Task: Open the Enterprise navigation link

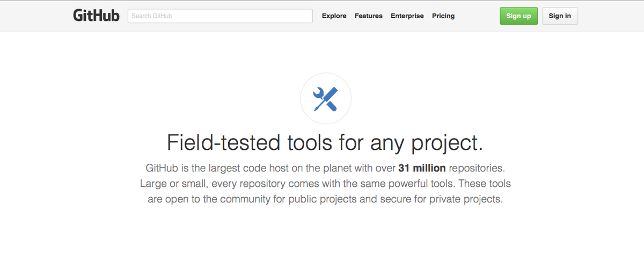Action: point(407,16)
